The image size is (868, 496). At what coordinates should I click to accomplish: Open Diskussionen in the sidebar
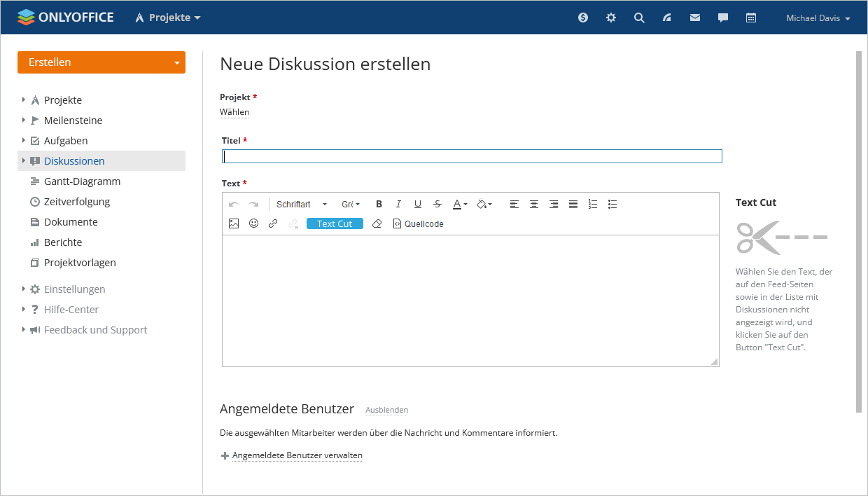click(74, 161)
